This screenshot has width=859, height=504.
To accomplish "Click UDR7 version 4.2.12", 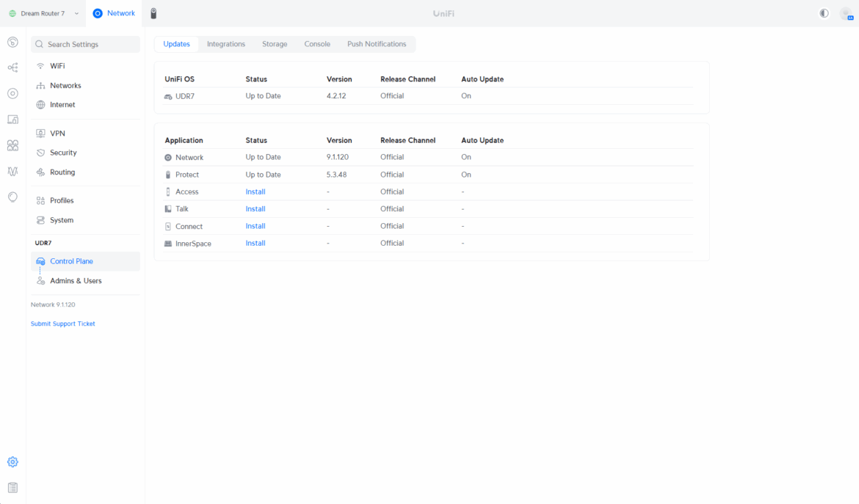I will (336, 96).
